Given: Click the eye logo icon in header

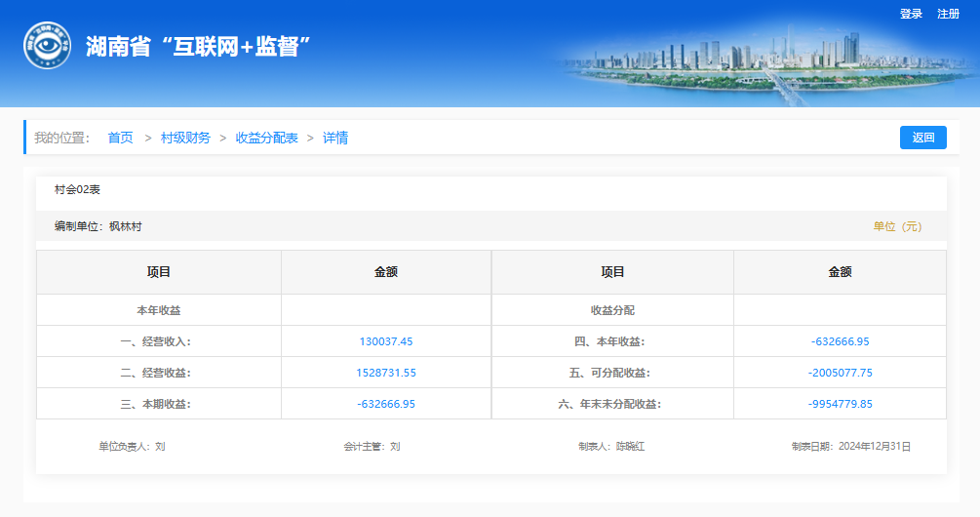Looking at the screenshot, I should [47, 46].
